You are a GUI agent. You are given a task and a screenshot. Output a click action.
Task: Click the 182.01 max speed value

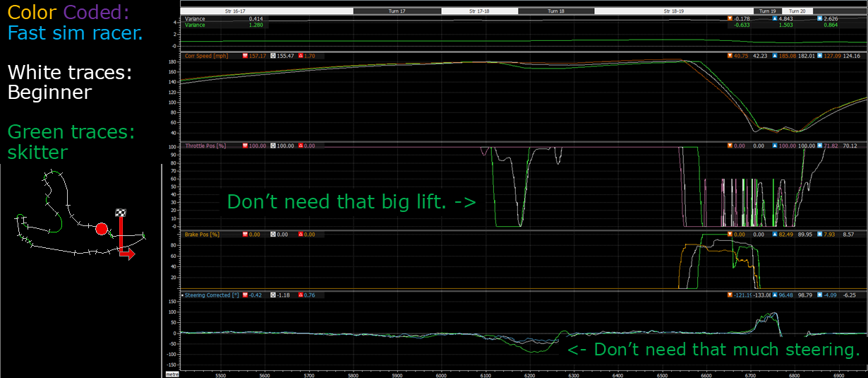point(806,55)
